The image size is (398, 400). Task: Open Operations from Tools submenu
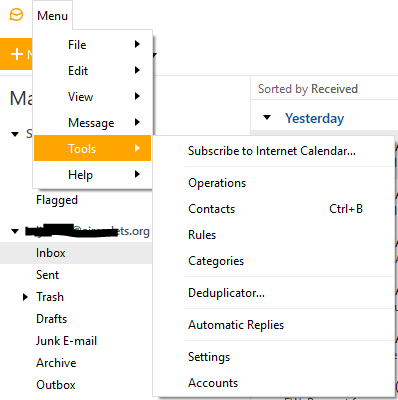pos(273,183)
